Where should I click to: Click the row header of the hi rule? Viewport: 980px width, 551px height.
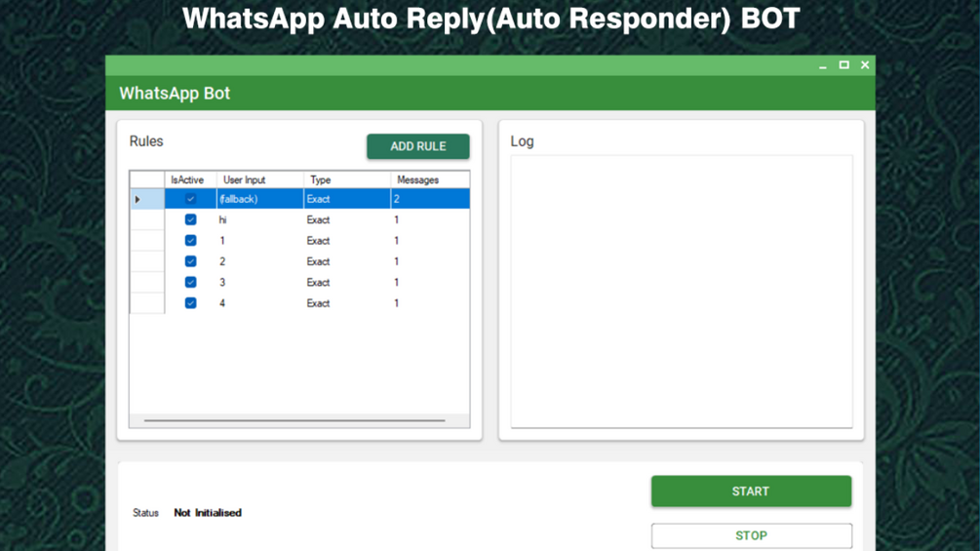[x=147, y=219]
